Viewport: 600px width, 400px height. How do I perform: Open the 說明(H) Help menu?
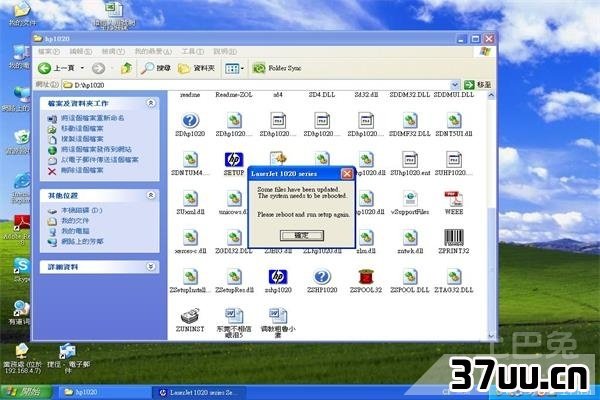[x=225, y=51]
